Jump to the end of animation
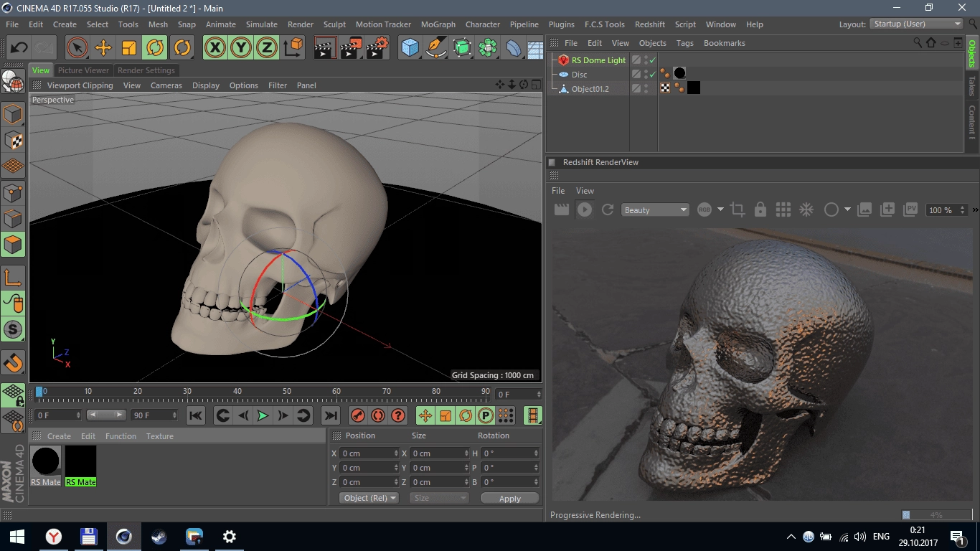Viewport: 980px width, 551px height. 330,415
